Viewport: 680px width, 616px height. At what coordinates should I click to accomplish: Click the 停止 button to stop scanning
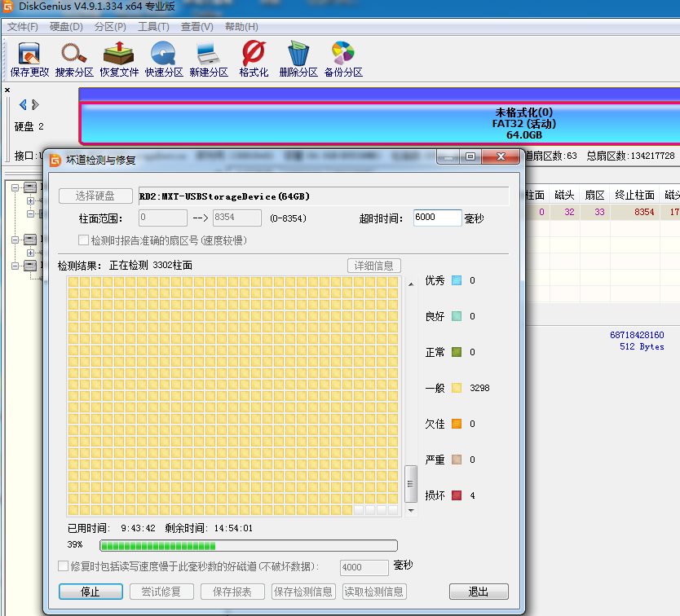tap(91, 592)
